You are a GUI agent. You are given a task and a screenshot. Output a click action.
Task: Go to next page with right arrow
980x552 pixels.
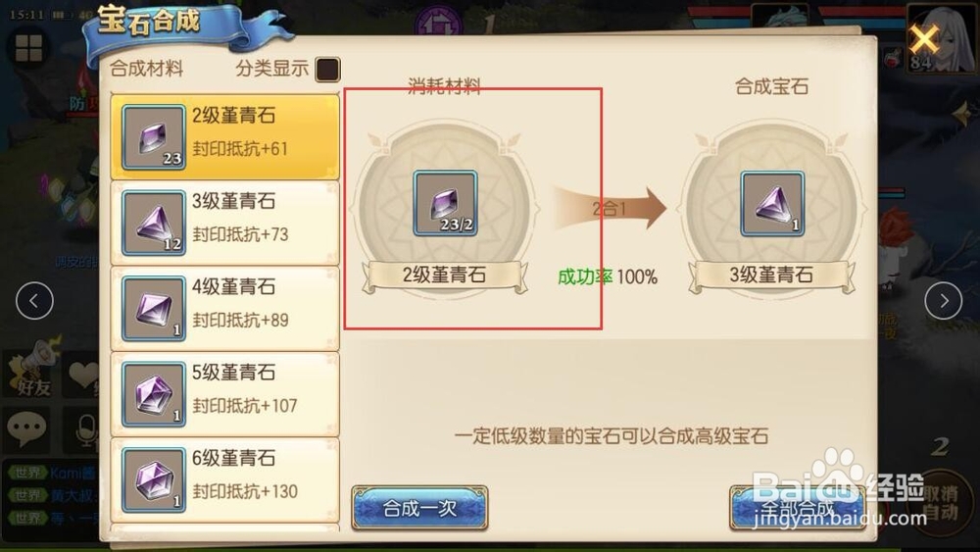pos(943,301)
